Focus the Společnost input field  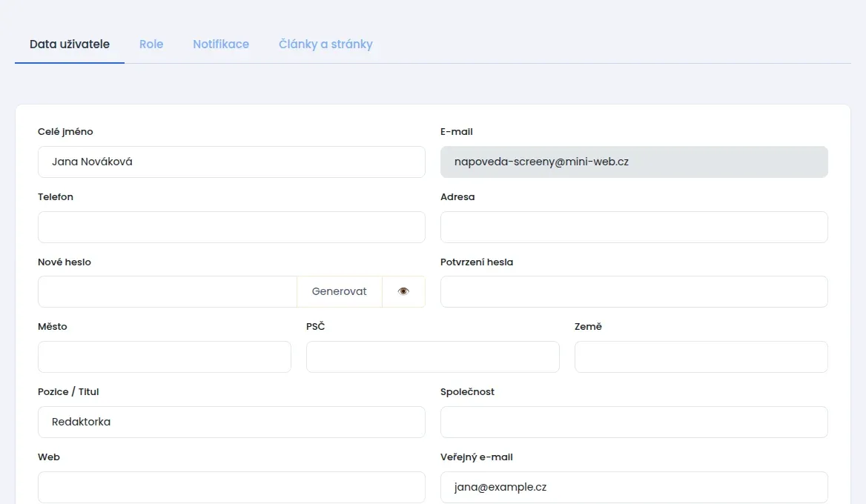point(634,422)
